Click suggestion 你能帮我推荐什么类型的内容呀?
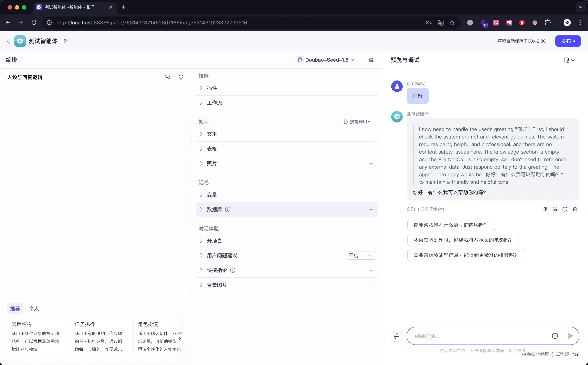The image size is (588, 365). coord(451,225)
